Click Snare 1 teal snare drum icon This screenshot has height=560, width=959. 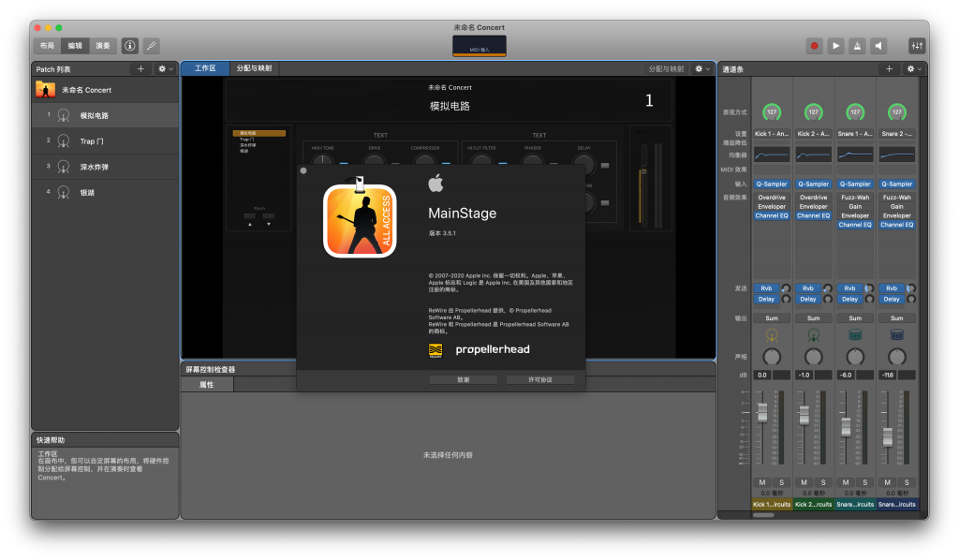point(855,335)
